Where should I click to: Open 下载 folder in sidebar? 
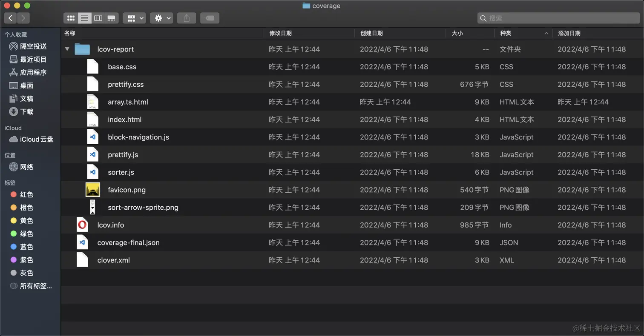point(26,111)
